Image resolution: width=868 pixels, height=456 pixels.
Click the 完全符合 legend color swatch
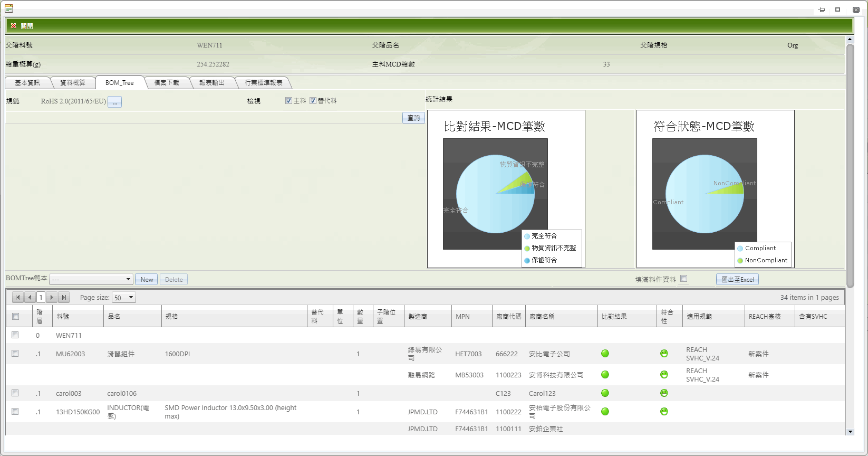527,236
